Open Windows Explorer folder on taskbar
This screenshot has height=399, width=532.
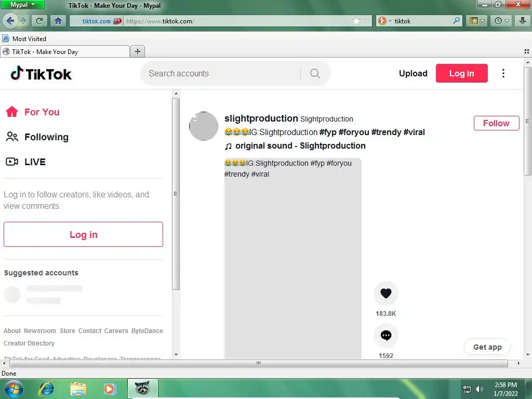(x=78, y=389)
